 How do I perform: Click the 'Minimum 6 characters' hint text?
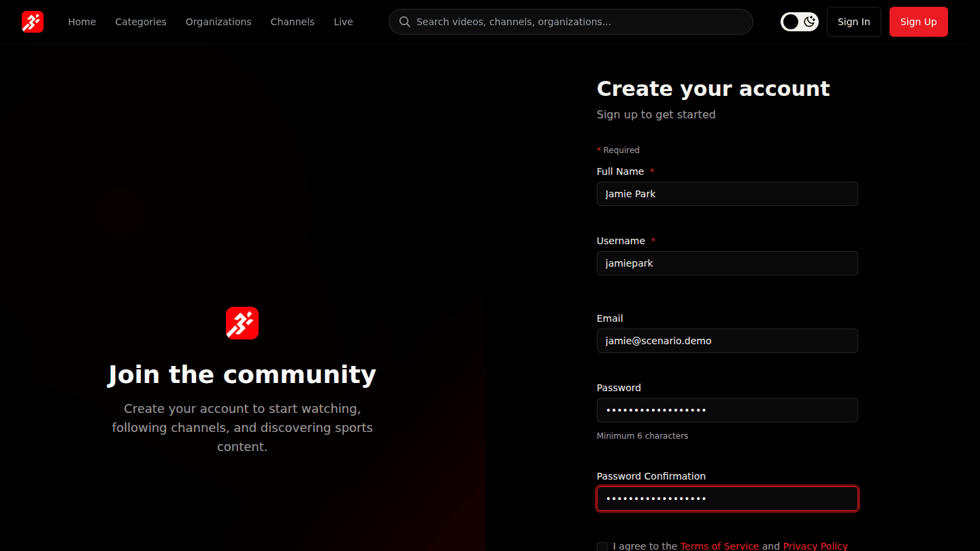[642, 436]
